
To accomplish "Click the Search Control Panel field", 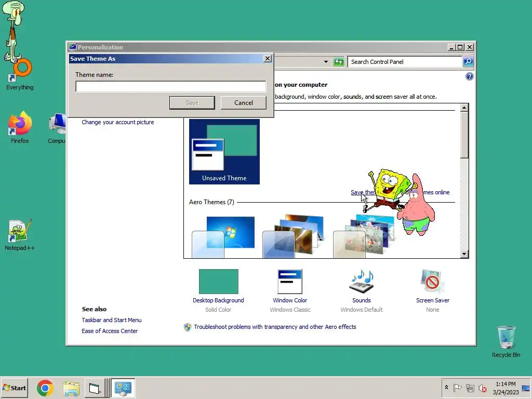I will 404,62.
